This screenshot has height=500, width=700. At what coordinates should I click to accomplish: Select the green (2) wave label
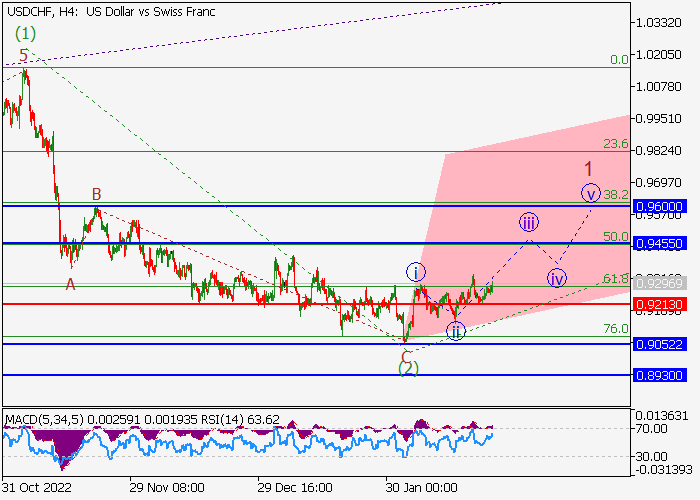coord(408,368)
